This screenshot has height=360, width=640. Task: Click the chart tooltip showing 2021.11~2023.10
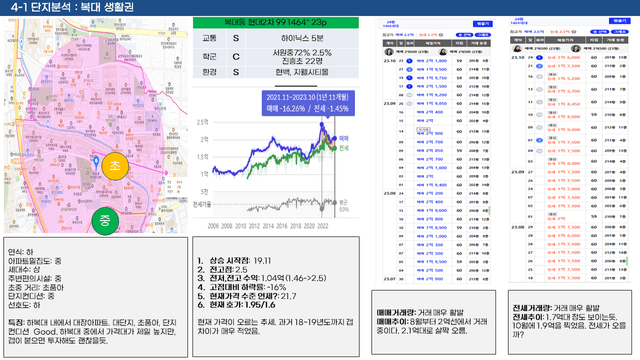point(308,103)
